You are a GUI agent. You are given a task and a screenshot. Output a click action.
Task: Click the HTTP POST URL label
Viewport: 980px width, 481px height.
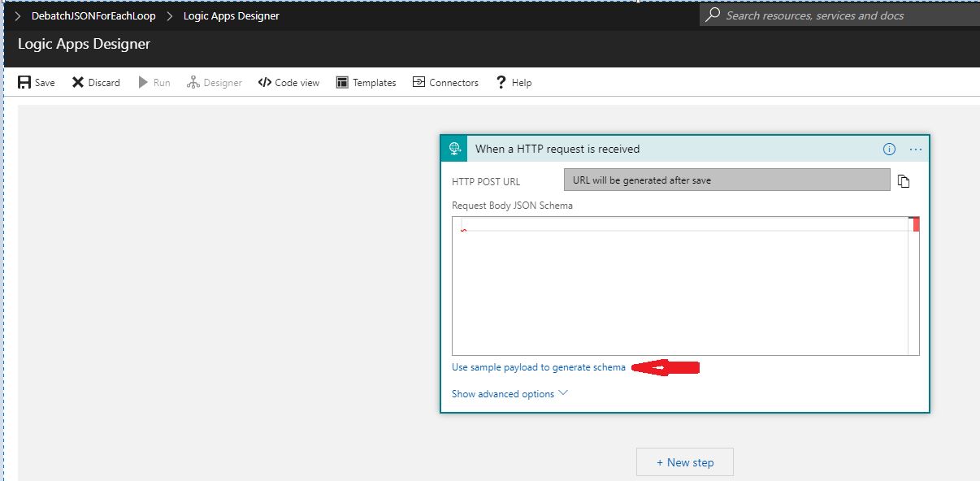486,182
